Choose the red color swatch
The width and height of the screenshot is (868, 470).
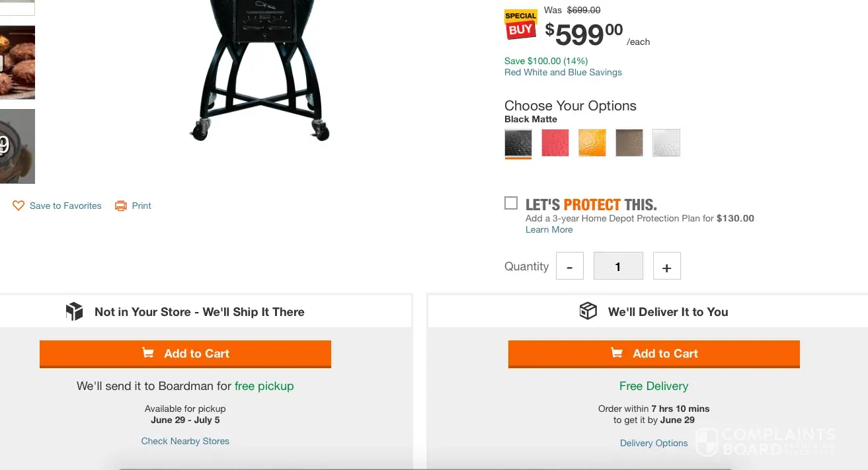(x=555, y=143)
